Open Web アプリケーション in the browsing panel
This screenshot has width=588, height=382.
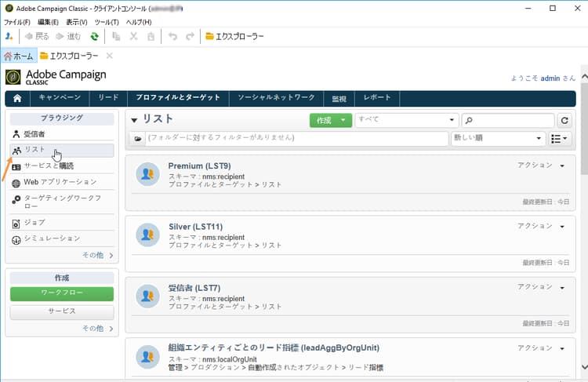[x=62, y=182]
